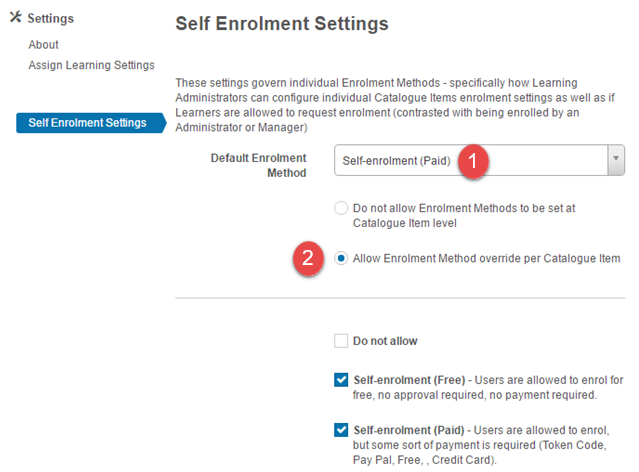Click the Settings wrench icon
639x472 pixels.
(x=15, y=19)
